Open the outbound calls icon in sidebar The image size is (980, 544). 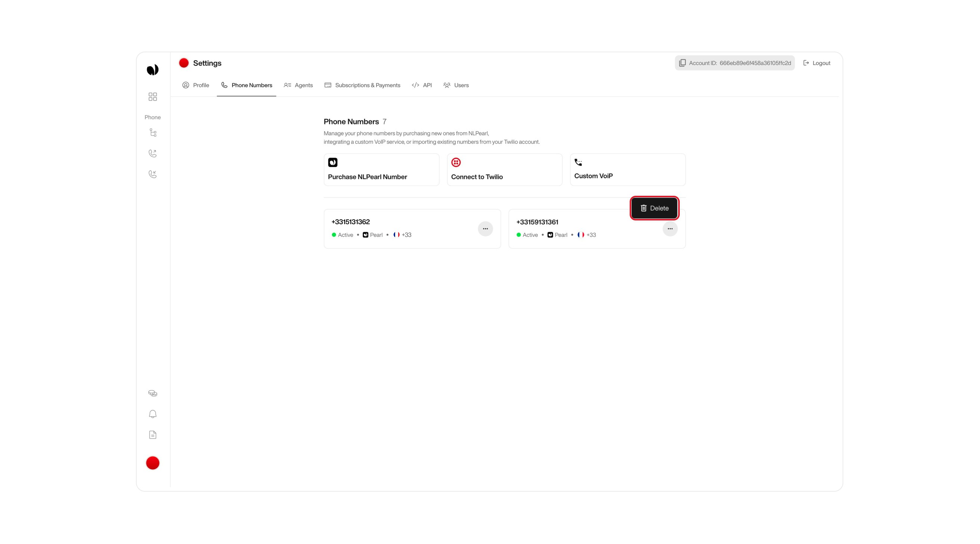[152, 153]
